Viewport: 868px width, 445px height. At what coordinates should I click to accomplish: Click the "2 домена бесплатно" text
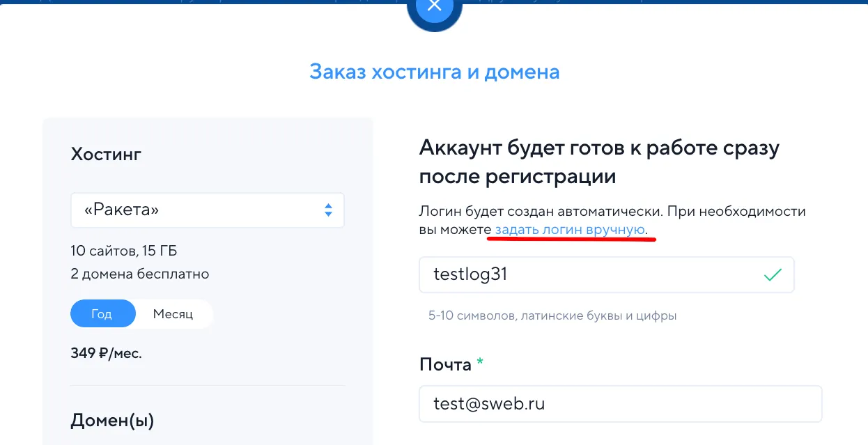click(139, 274)
